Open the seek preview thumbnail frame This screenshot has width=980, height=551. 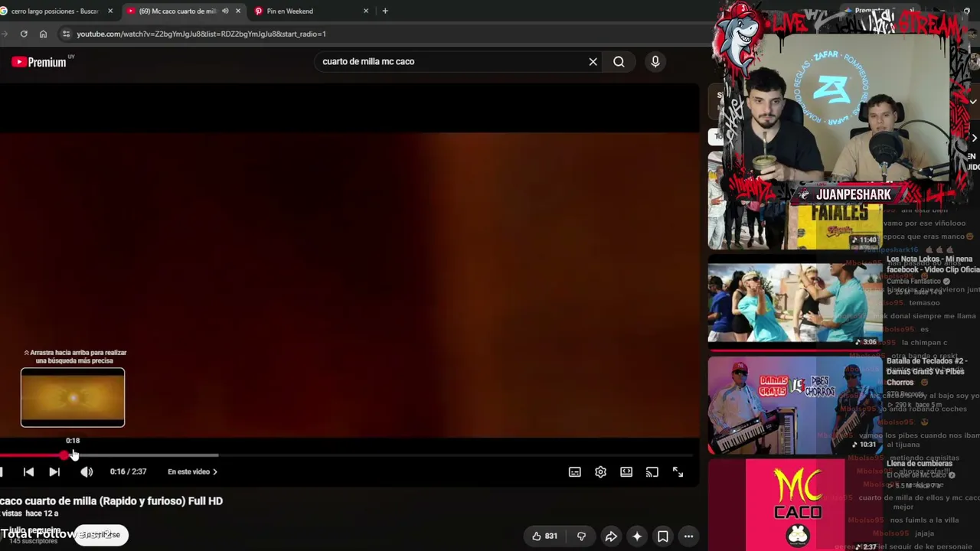point(73,397)
